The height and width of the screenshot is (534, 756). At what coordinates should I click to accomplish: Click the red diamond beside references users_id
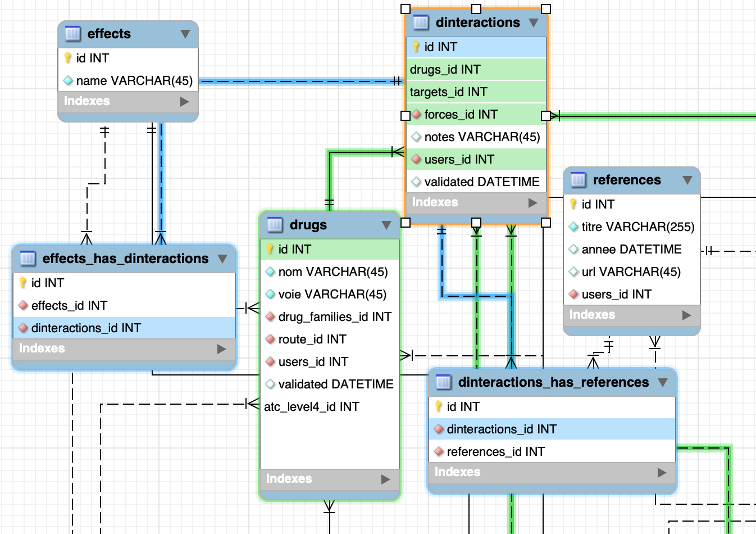(573, 294)
